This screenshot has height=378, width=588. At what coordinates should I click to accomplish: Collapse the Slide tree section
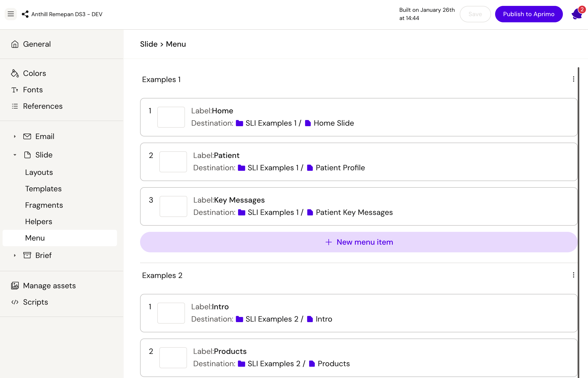pyautogui.click(x=15, y=155)
